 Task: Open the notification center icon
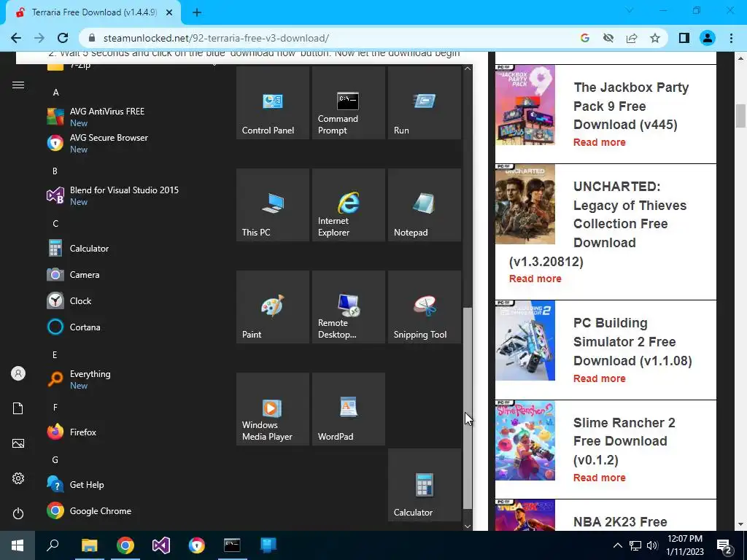click(x=724, y=546)
